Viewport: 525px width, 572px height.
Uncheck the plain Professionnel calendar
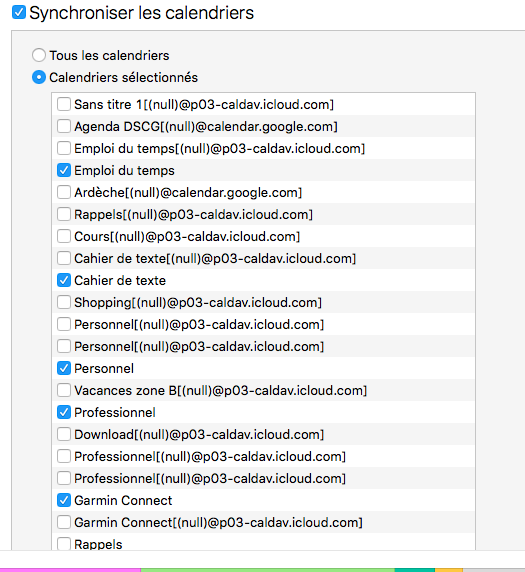(x=64, y=412)
